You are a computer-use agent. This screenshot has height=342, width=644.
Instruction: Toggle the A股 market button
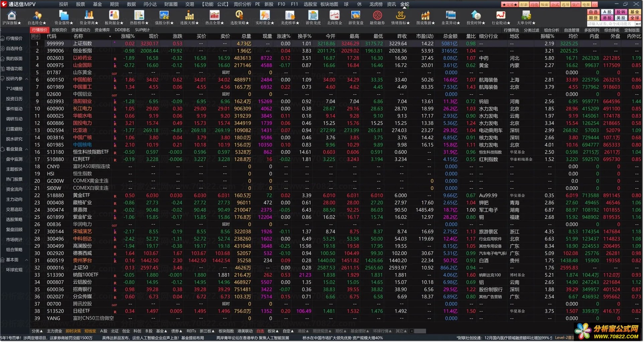(607, 12)
